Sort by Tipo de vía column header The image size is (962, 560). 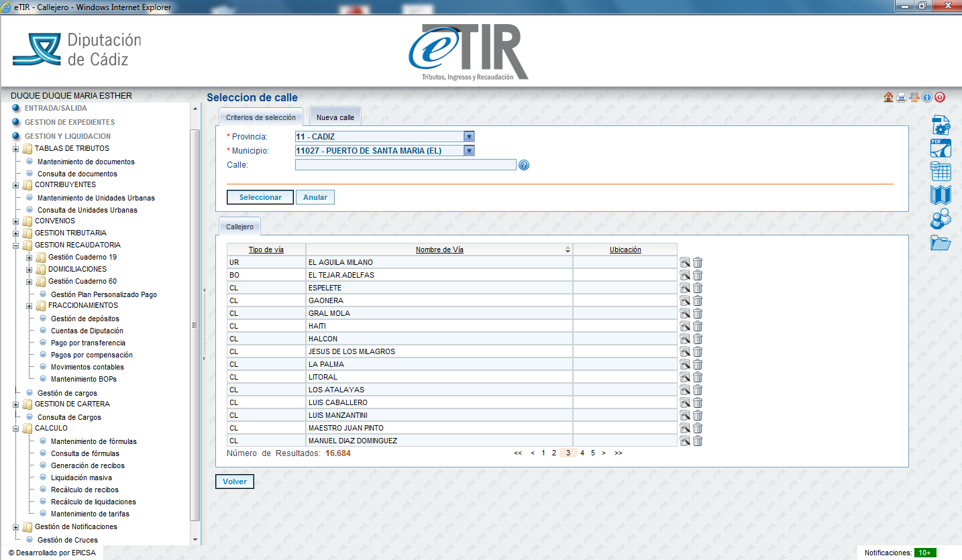(x=266, y=249)
